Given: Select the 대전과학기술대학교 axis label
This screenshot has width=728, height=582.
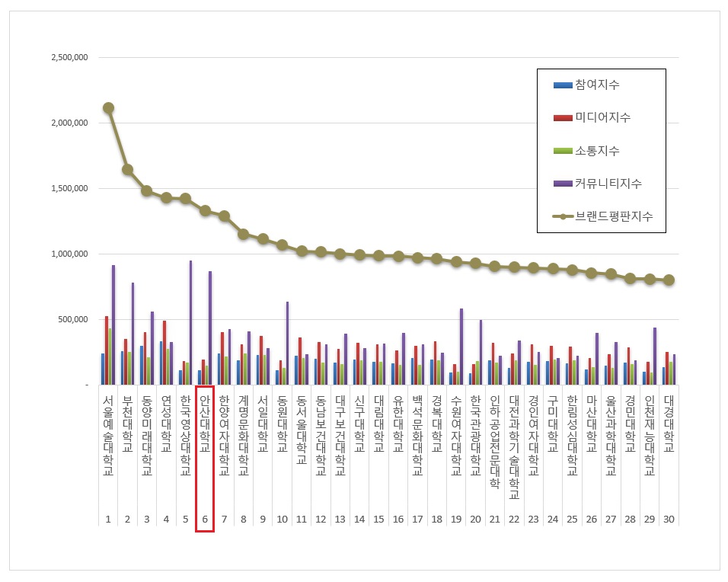Looking at the screenshot, I should click(514, 447).
